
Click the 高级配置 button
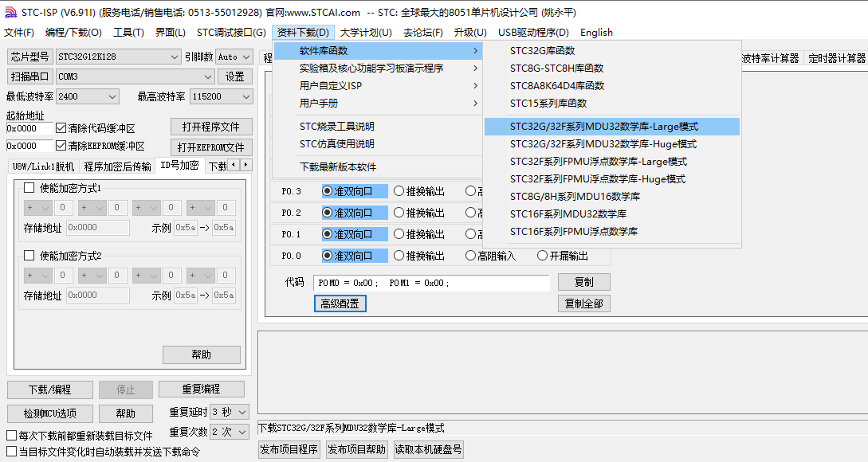click(x=340, y=303)
